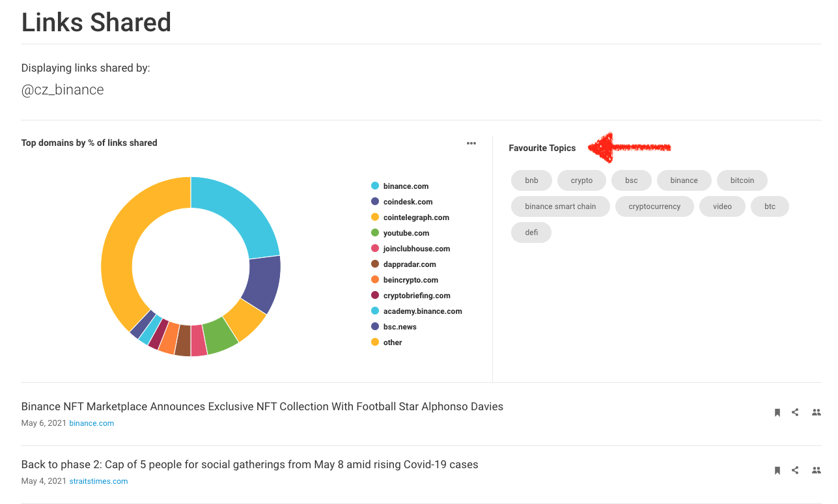
Task: Select the bitcoin topic chip
Action: pyautogui.click(x=742, y=180)
